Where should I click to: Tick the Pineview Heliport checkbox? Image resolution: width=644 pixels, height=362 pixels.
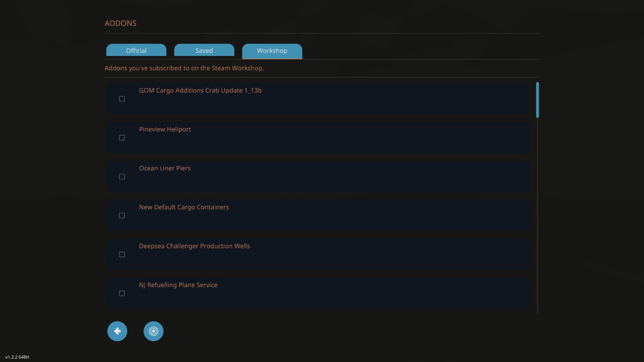pos(122,138)
